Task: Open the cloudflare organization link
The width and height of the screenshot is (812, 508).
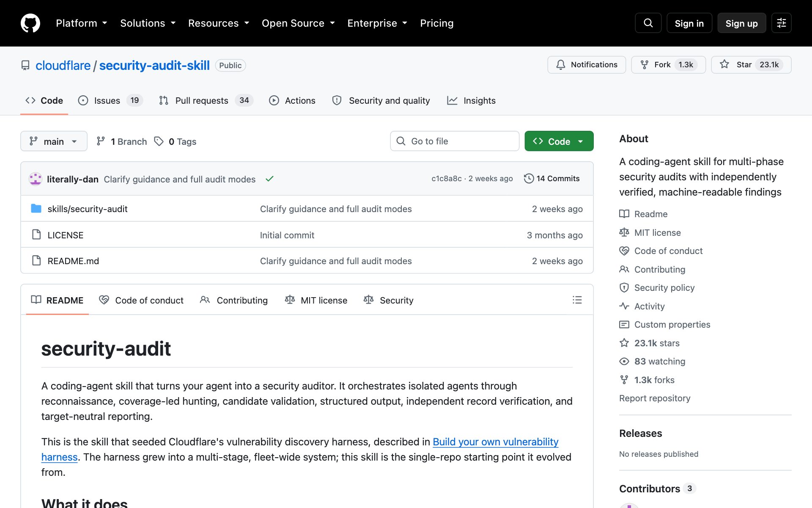Action: (x=63, y=65)
